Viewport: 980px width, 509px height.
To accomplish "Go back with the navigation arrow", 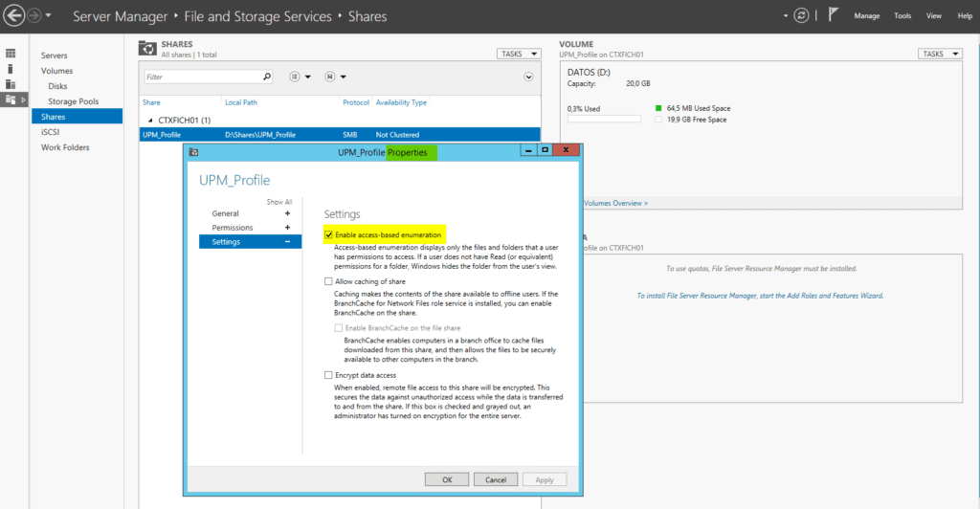I will click(x=13, y=15).
